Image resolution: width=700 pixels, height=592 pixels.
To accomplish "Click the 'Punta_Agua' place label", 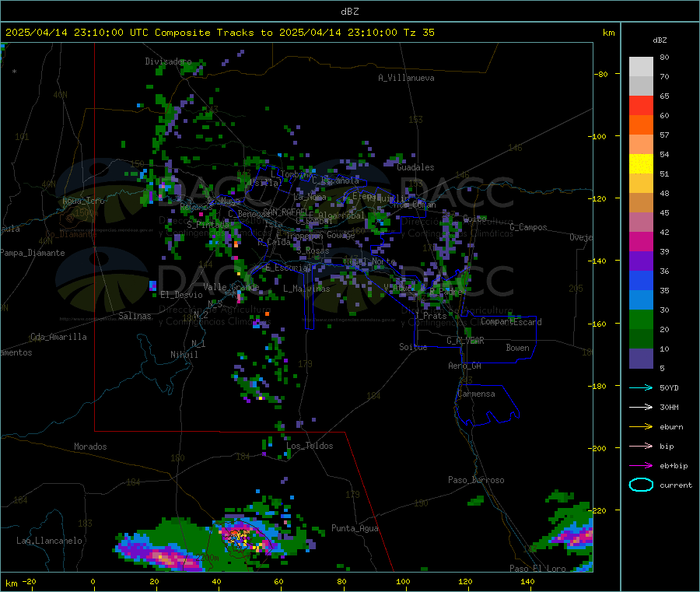I will (355, 529).
